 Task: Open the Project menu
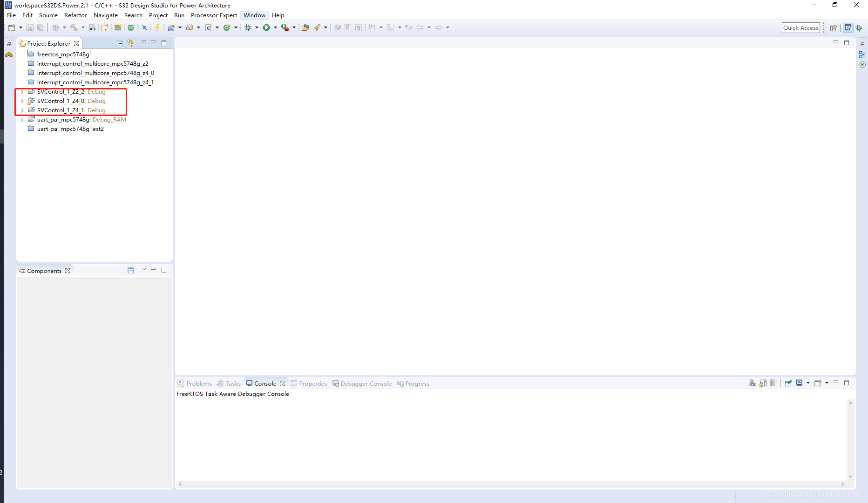click(x=158, y=15)
